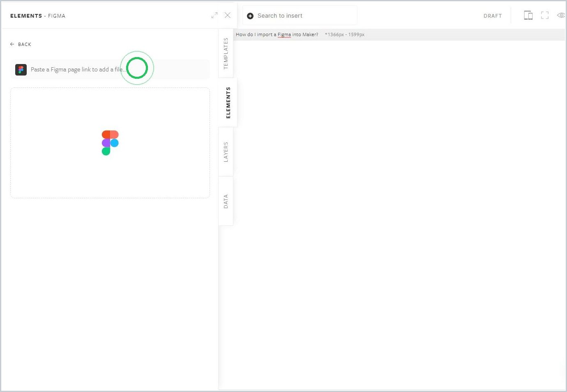Focus the Paste a Figma page link field
This screenshot has width=567, height=392.
click(x=110, y=69)
